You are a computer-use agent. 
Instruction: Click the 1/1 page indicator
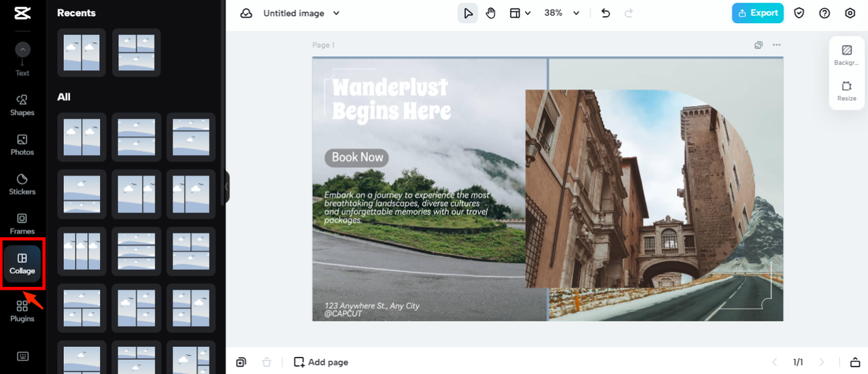[798, 362]
